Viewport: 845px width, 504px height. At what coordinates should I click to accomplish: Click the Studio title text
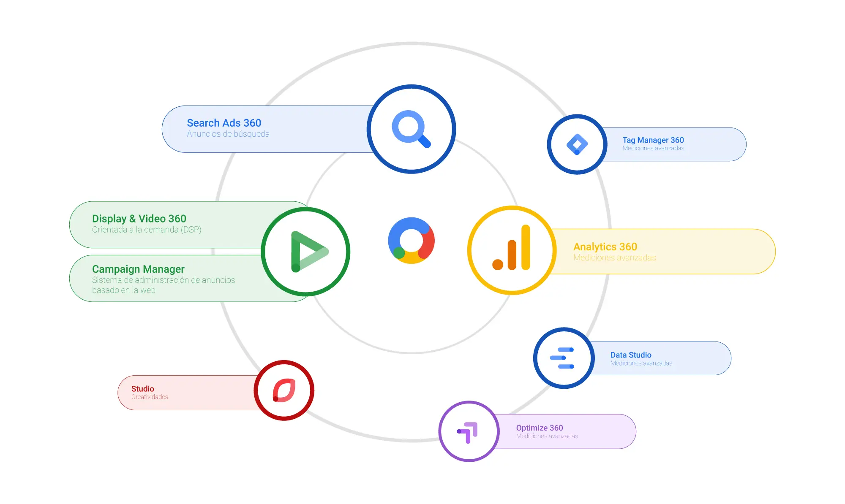[x=142, y=389]
